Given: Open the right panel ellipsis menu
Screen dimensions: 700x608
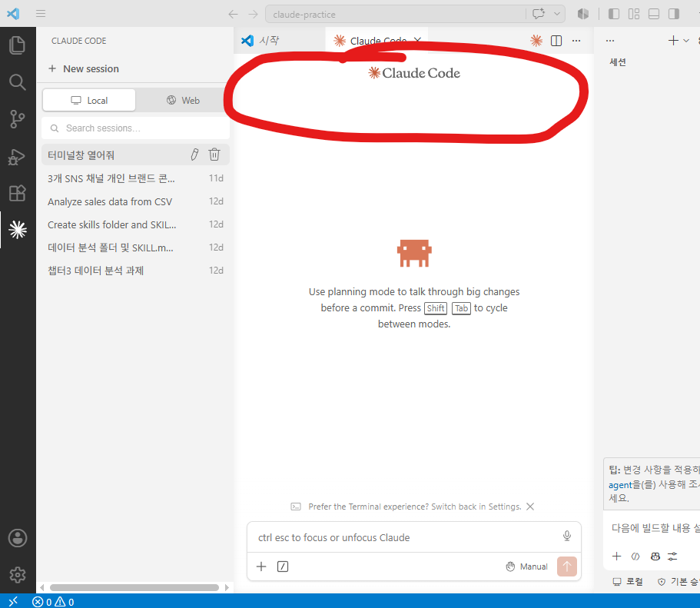Looking at the screenshot, I should [x=610, y=41].
